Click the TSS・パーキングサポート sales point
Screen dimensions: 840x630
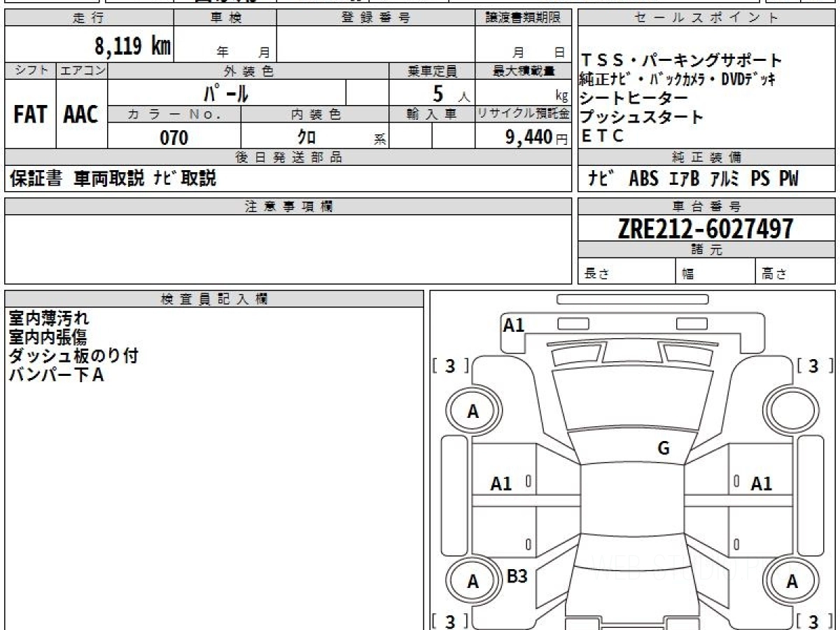click(x=681, y=60)
